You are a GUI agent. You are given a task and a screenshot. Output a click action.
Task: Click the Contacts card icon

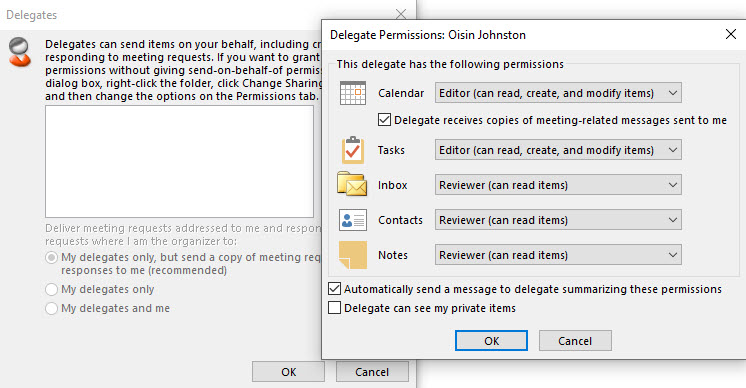tap(353, 220)
